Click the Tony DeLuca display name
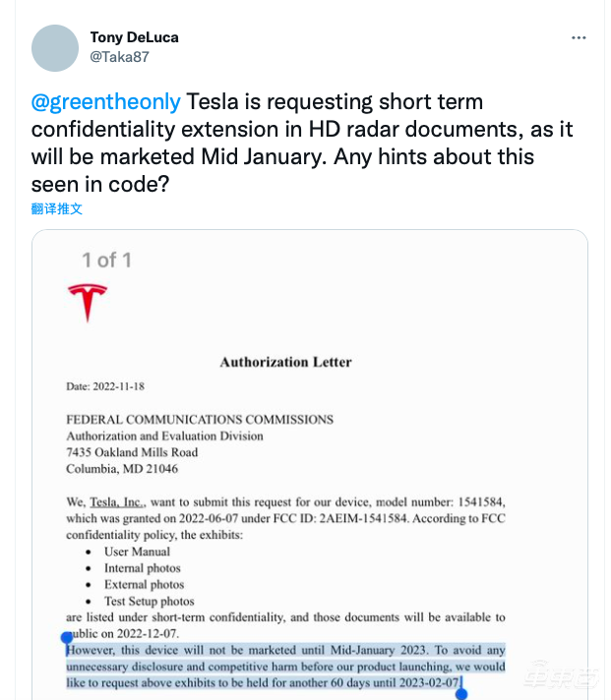The image size is (611, 700). click(134, 37)
